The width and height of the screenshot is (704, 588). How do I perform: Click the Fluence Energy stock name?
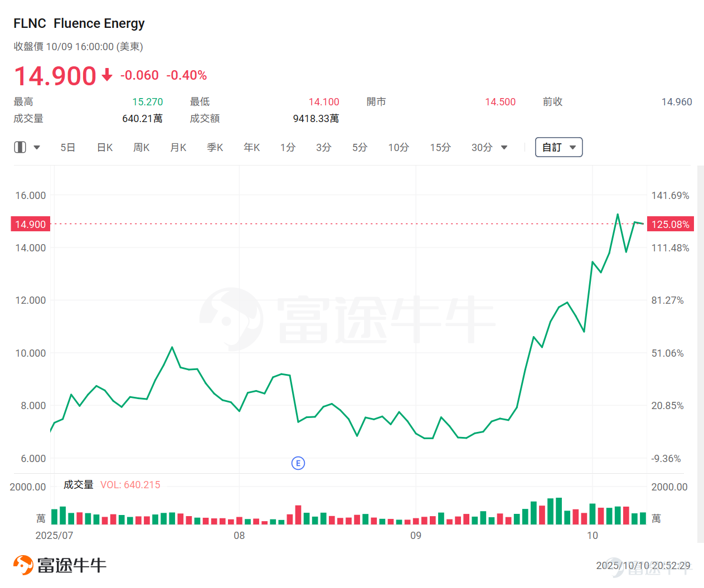(x=99, y=23)
